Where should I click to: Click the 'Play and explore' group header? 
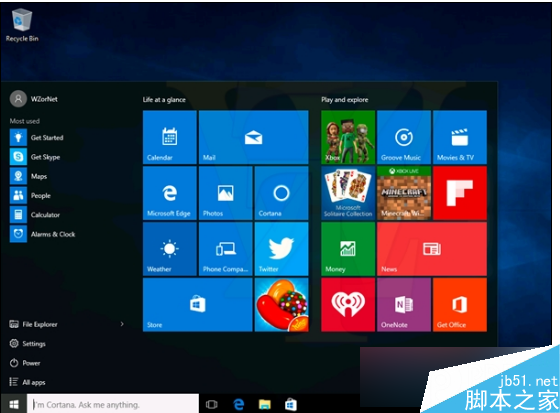(x=345, y=100)
